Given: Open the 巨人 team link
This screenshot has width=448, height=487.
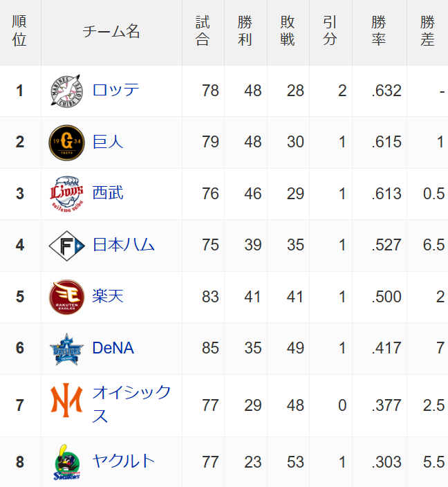Looking at the screenshot, I should (108, 142).
